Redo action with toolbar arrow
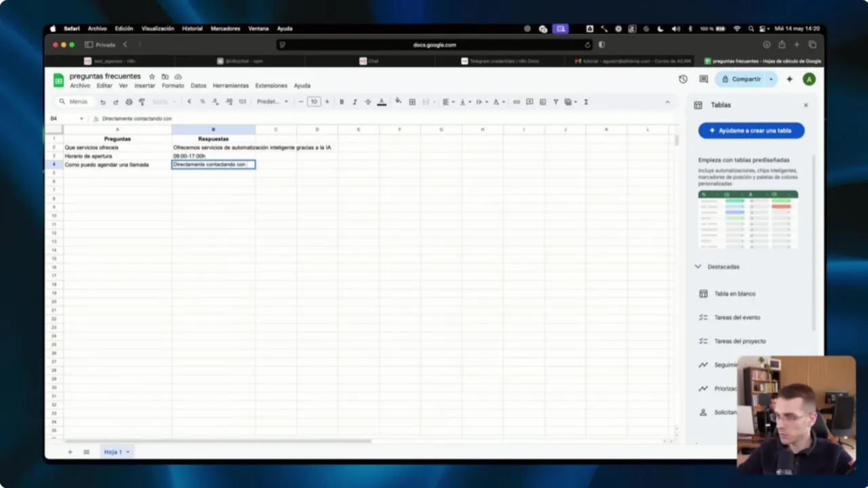The width and height of the screenshot is (868, 488). pyautogui.click(x=115, y=102)
